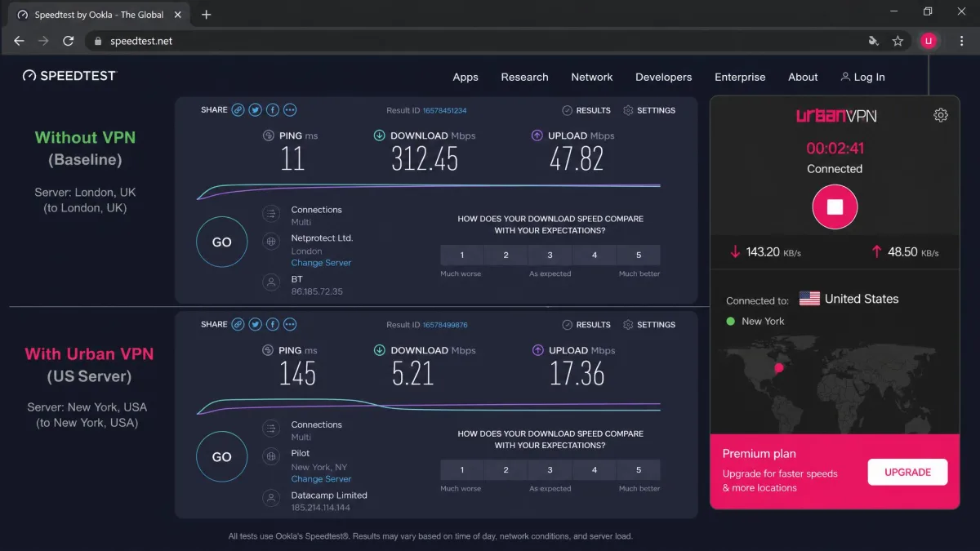Image resolution: width=980 pixels, height=551 pixels.
Task: Click the pink location marker on map
Action: tap(778, 368)
